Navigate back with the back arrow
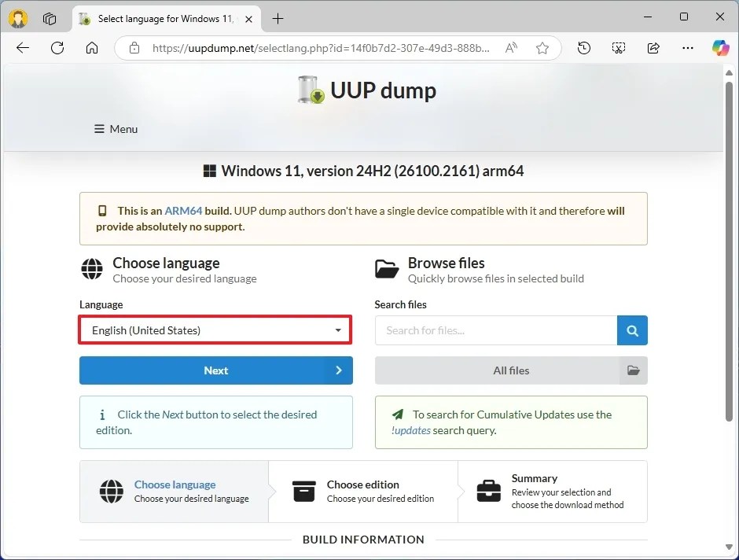The width and height of the screenshot is (739, 560). [x=22, y=47]
